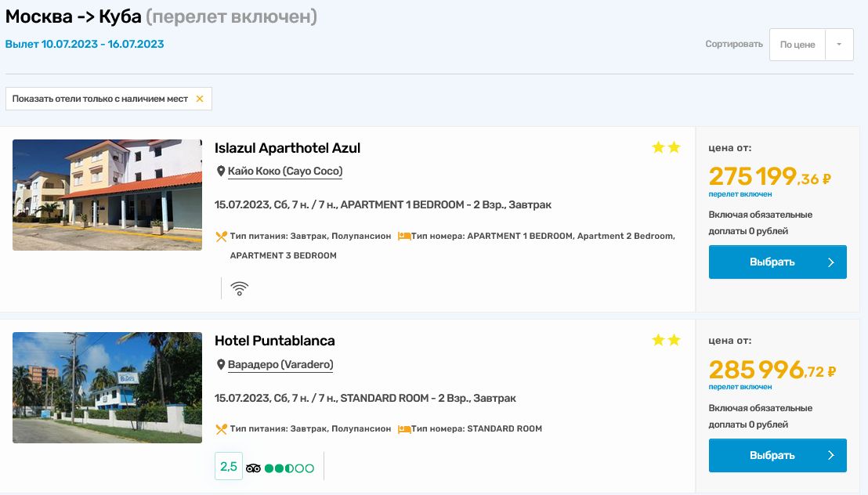This screenshot has width=868, height=495.
Task: Click the meal type icon for Hotel Puntablanca
Action: 222,429
